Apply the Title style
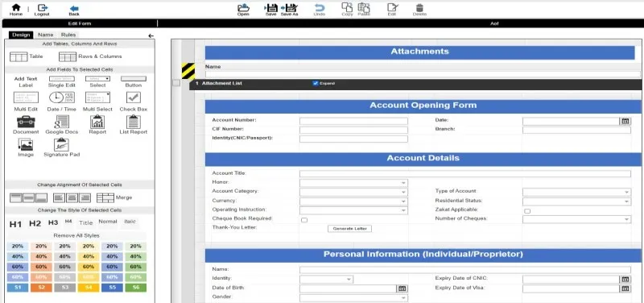 tap(86, 223)
